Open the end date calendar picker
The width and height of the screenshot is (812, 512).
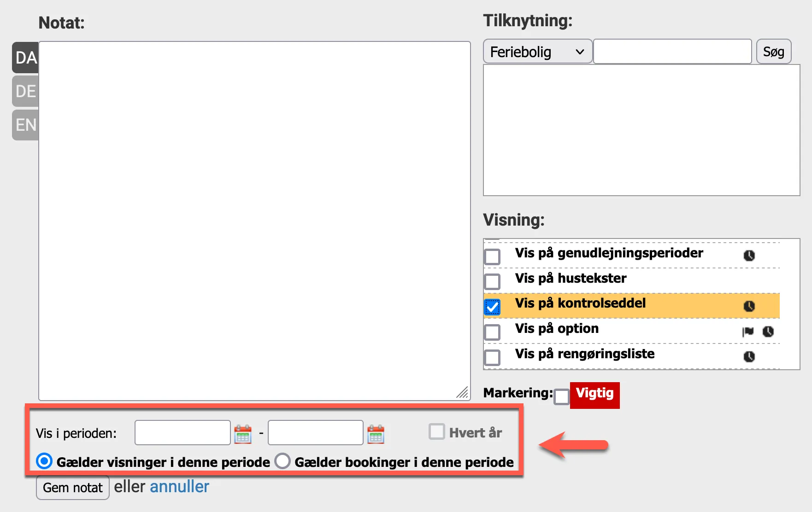pyautogui.click(x=376, y=434)
